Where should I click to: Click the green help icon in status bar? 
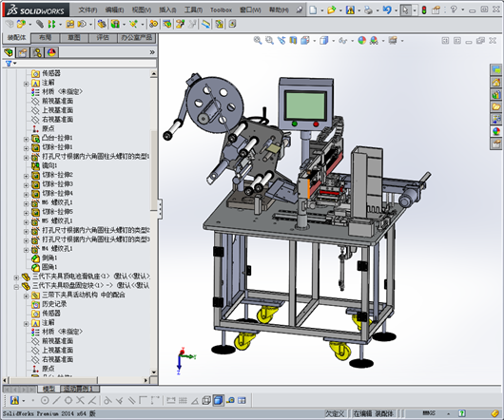461,413
